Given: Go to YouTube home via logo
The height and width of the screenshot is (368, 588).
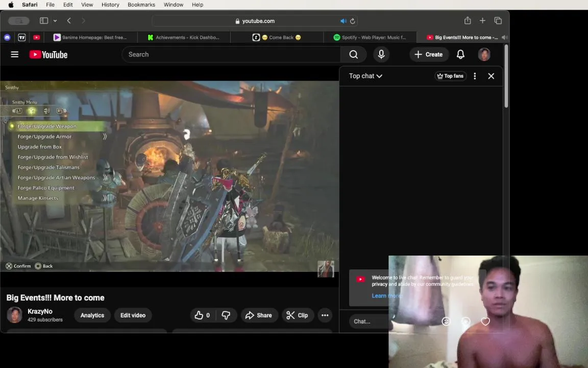Looking at the screenshot, I should (x=48, y=55).
